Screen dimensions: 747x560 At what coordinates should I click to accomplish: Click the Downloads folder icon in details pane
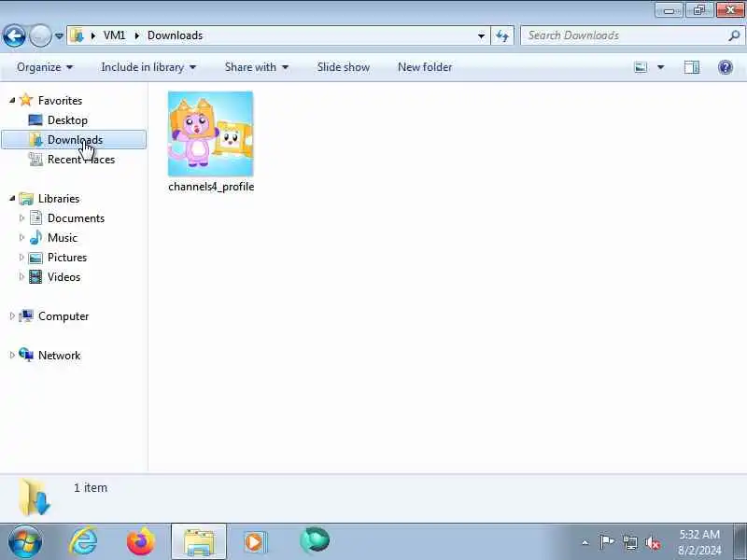35,497
